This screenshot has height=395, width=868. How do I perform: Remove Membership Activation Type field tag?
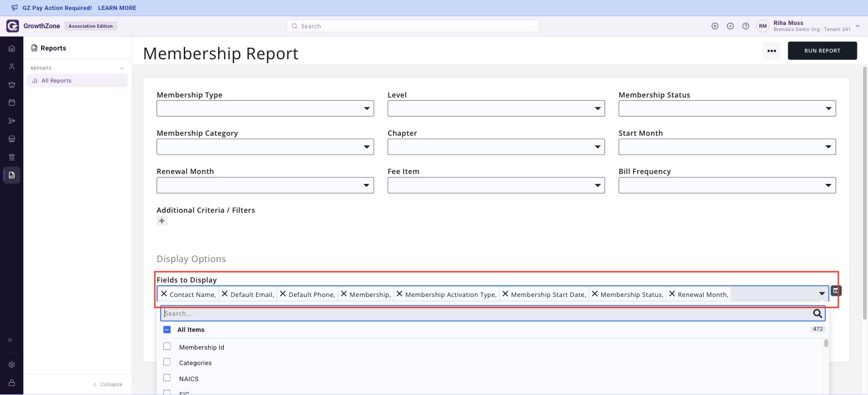400,294
